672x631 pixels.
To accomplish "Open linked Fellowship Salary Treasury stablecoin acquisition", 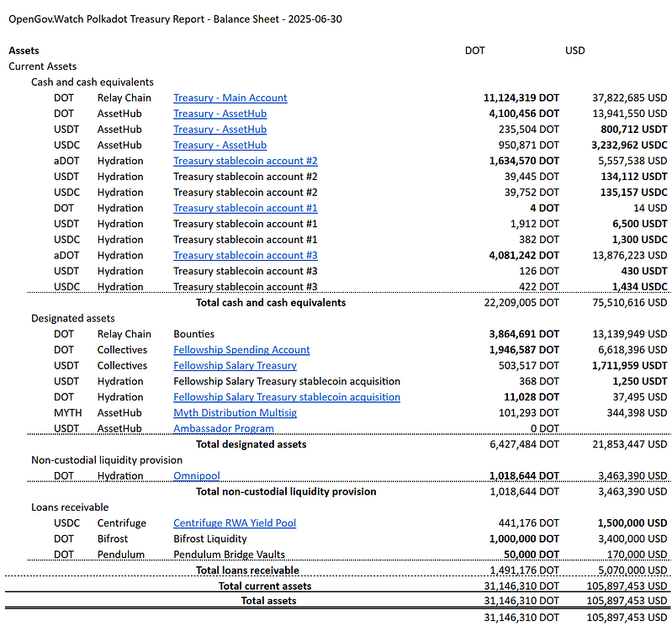I will (287, 397).
